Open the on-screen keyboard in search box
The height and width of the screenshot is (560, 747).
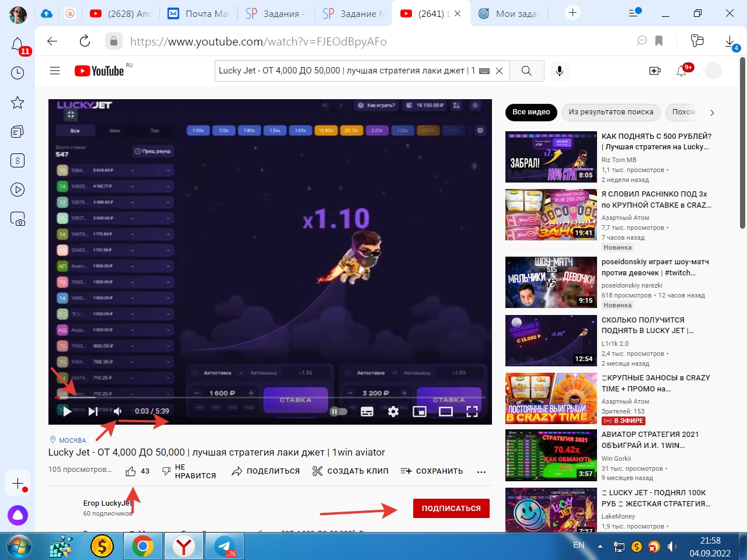[x=484, y=71]
